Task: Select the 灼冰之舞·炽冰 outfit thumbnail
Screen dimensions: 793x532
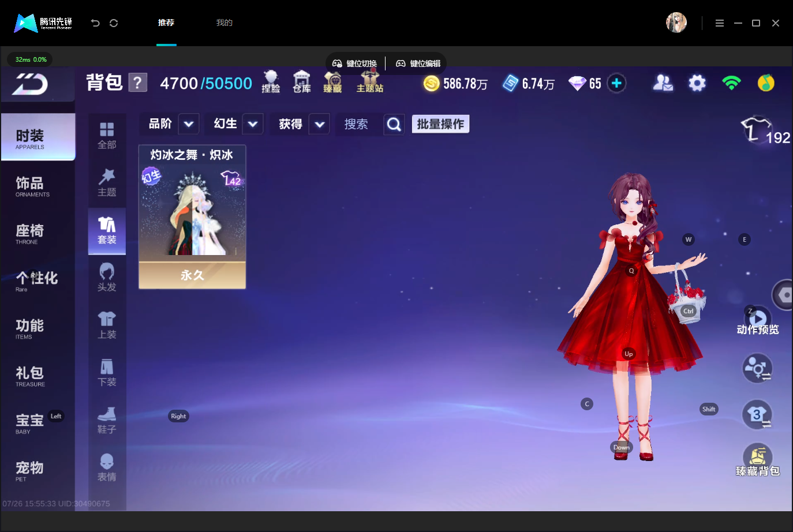Action: 192,216
